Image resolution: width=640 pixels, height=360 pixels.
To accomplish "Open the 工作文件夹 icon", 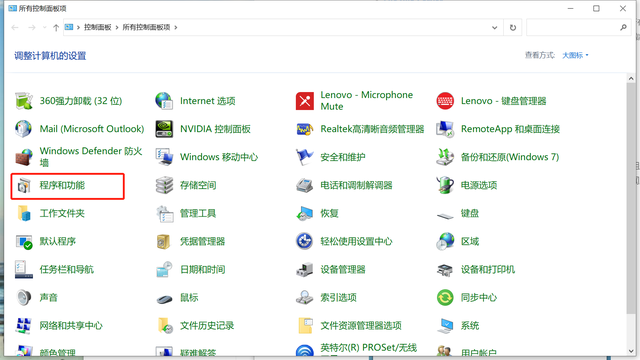I will point(24,213).
